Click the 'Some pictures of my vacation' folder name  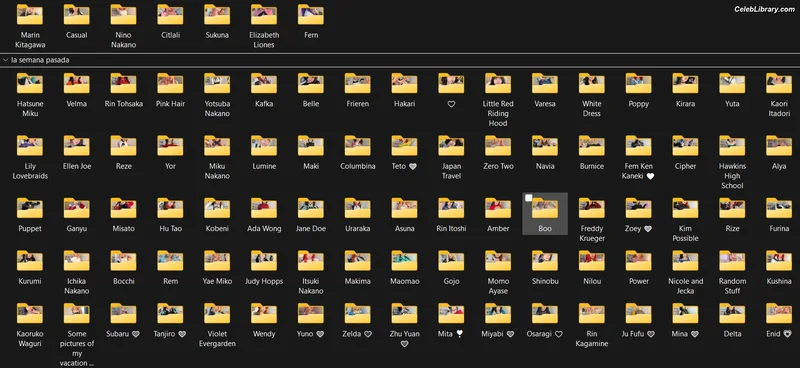click(x=77, y=348)
